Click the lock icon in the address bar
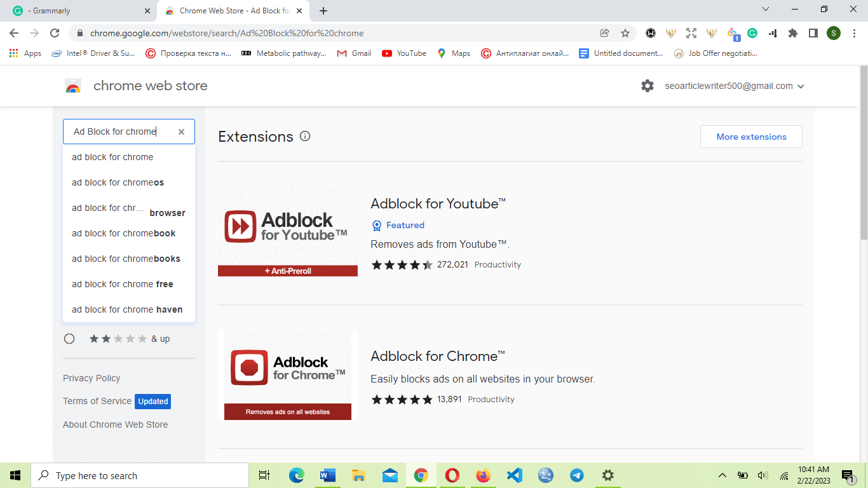 tap(79, 33)
